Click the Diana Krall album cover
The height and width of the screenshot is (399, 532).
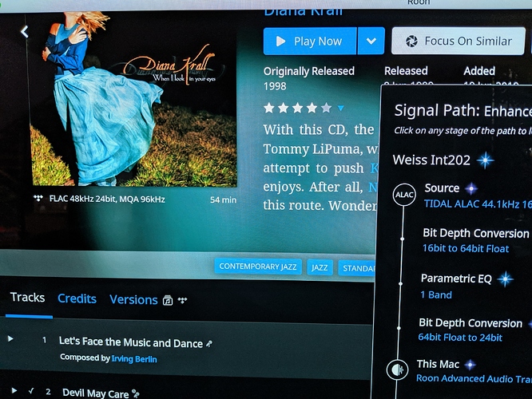133,99
